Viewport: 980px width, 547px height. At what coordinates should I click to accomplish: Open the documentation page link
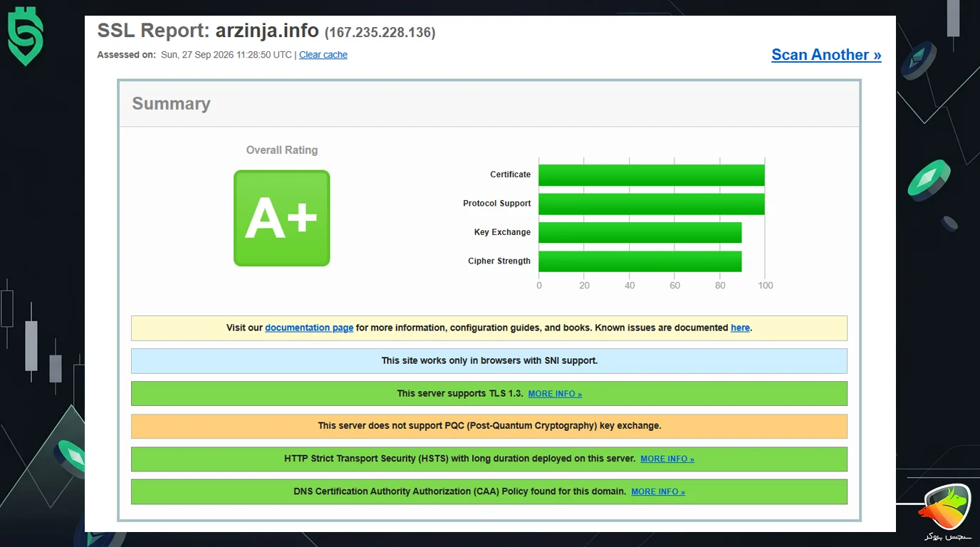tap(309, 328)
